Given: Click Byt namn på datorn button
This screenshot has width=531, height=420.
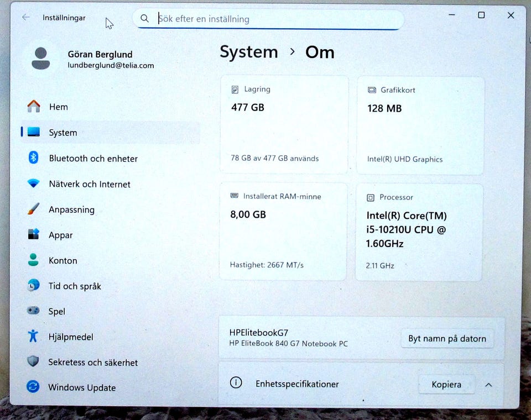Looking at the screenshot, I should (x=447, y=338).
